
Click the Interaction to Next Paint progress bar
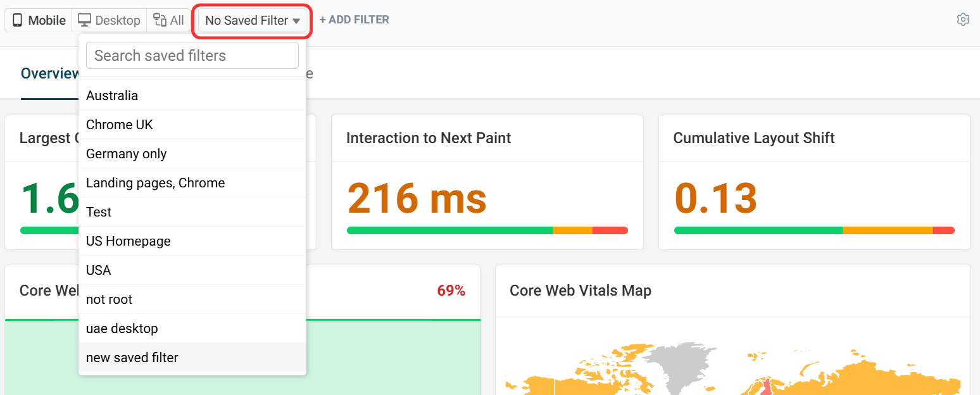pyautogui.click(x=487, y=230)
